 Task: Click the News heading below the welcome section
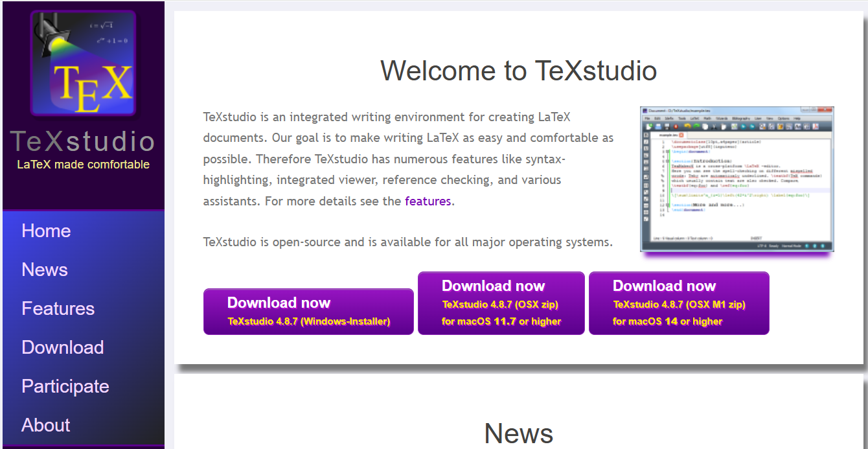(x=519, y=433)
